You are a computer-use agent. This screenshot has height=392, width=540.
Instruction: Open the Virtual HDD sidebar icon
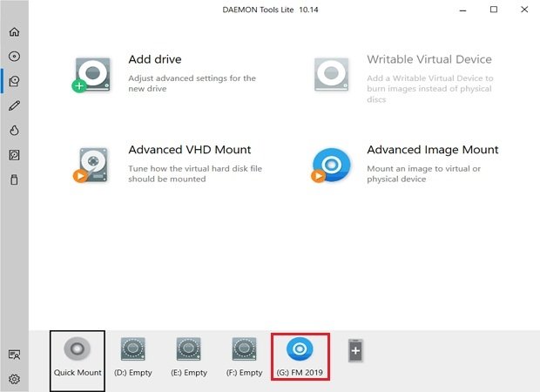point(14,155)
